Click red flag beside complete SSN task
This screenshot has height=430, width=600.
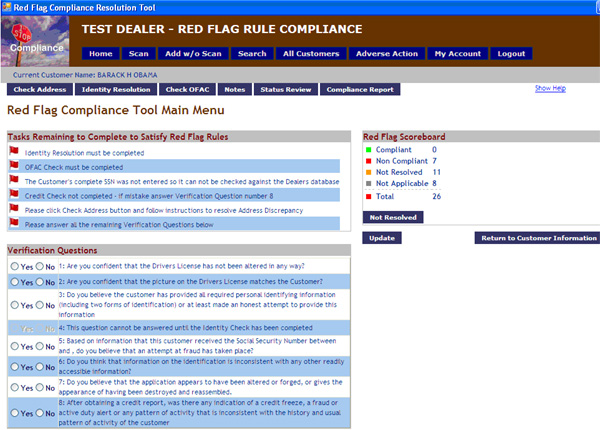14,179
